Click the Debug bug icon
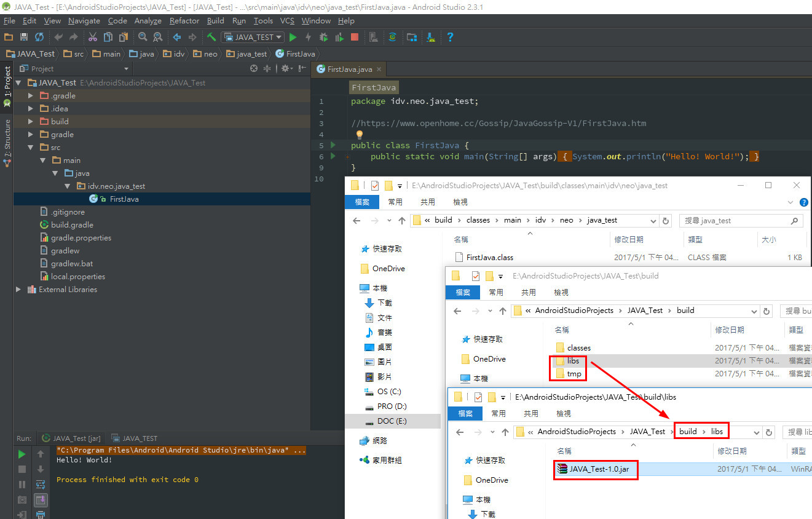The image size is (812, 519). click(324, 38)
